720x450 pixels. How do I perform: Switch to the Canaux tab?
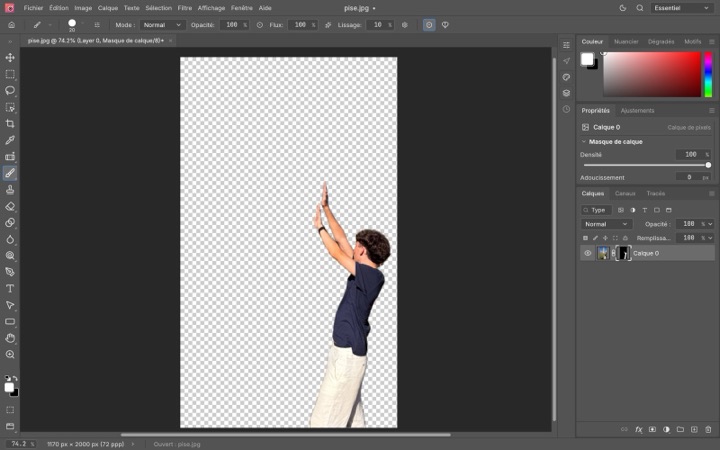625,193
